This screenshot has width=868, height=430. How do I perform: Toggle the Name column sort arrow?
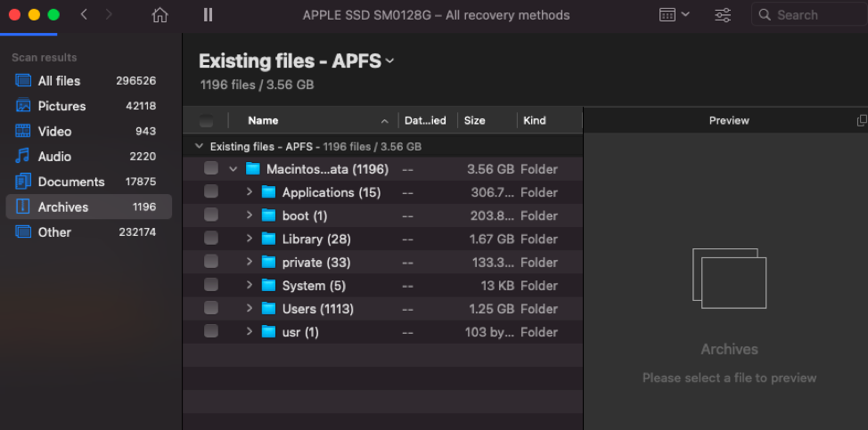385,121
